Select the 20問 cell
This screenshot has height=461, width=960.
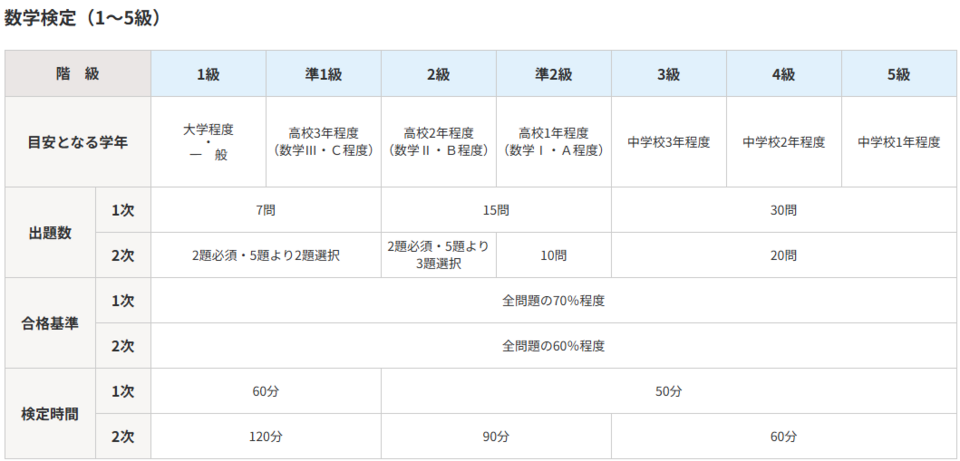pos(784,255)
